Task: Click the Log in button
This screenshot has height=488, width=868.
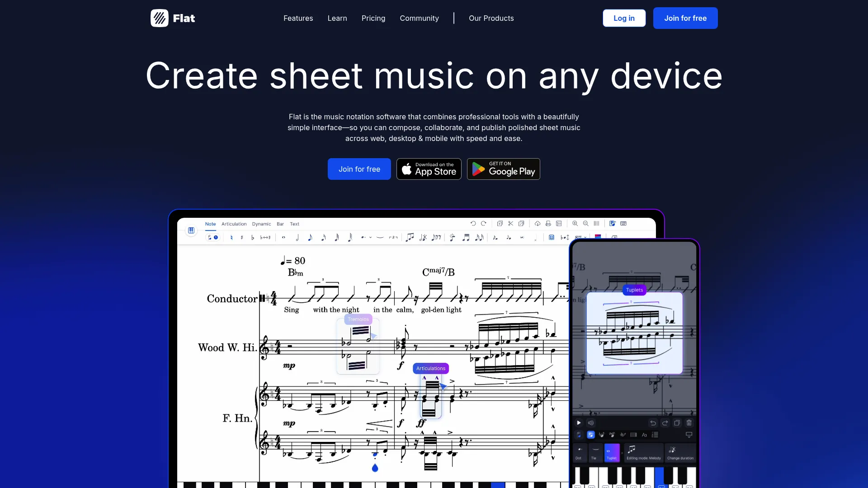Action: (x=624, y=18)
